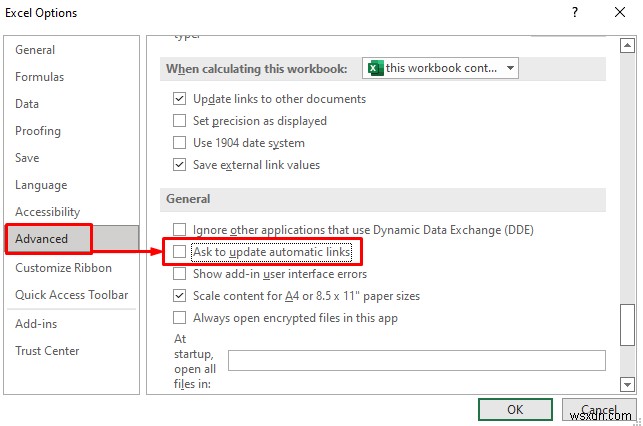
Task: Check Always open encrypted files in this app
Action: (179, 318)
